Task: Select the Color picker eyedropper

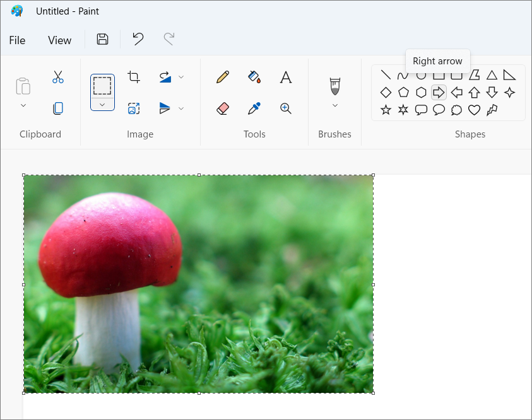Action: 254,108
